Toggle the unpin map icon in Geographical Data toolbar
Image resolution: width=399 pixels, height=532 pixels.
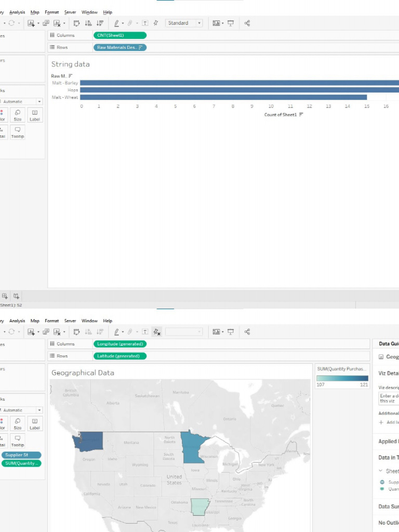click(x=156, y=332)
